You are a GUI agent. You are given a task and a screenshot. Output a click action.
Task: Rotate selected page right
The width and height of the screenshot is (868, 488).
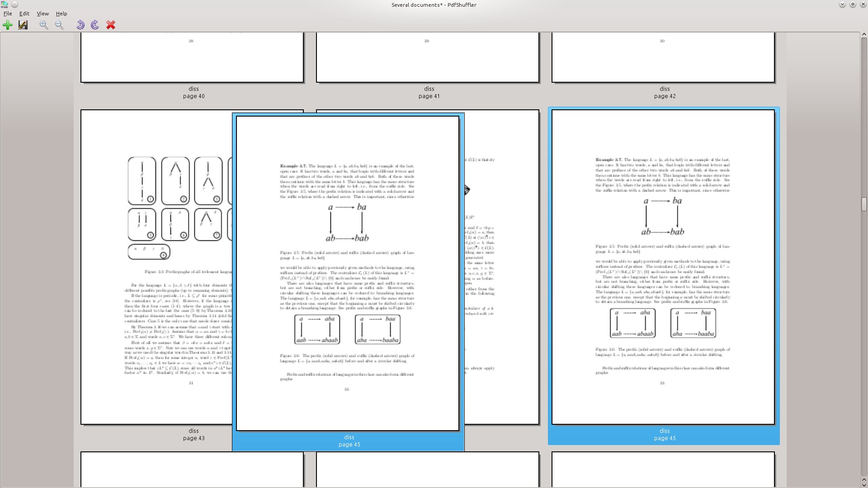[x=95, y=25]
